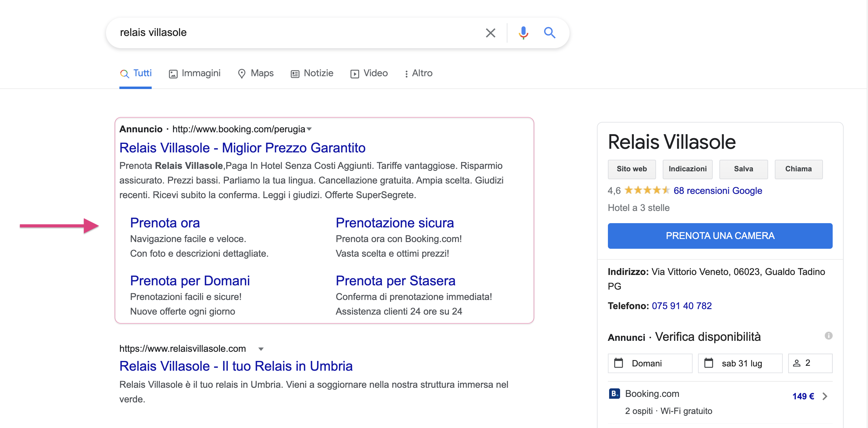Click Booking.com logo icon in price listing
This screenshot has width=868, height=428.
coord(614,394)
